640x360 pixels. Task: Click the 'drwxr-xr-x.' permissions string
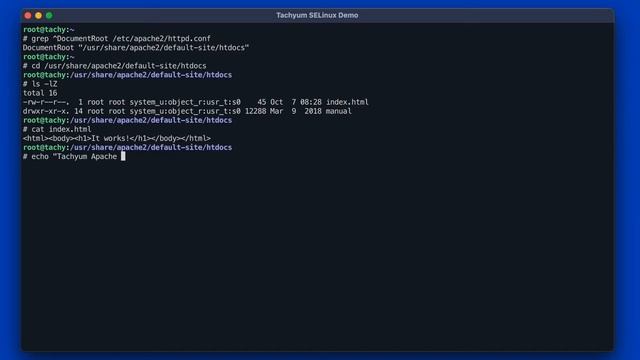(46, 111)
